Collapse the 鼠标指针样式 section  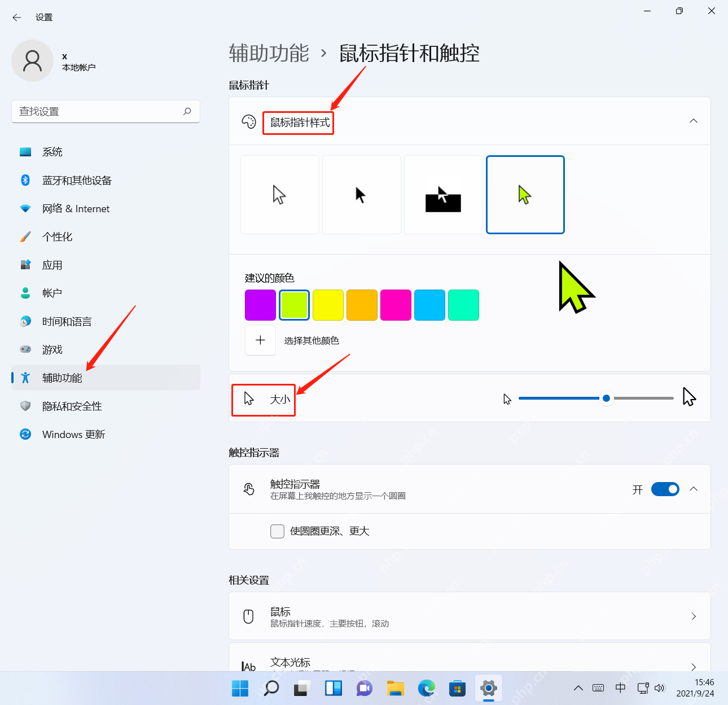694,121
